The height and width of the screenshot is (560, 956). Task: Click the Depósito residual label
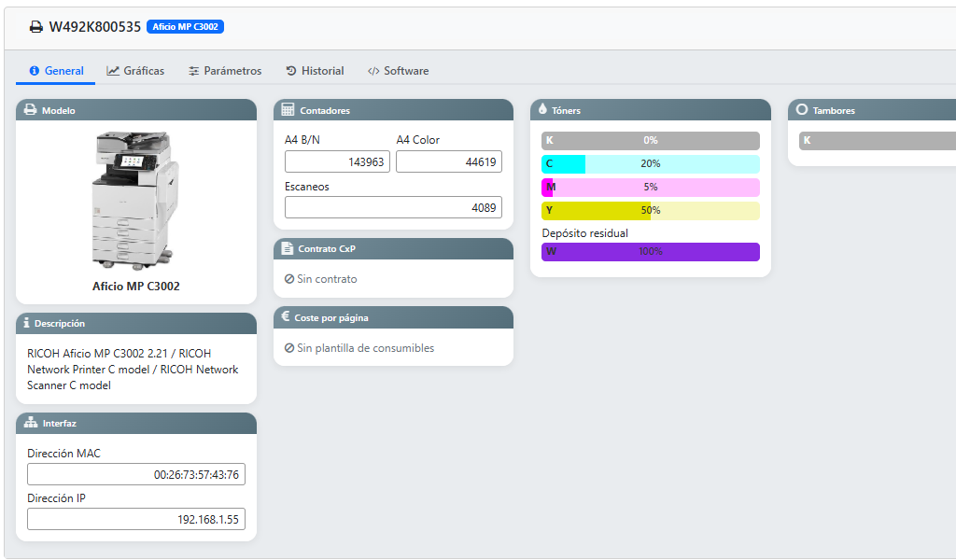tap(584, 233)
